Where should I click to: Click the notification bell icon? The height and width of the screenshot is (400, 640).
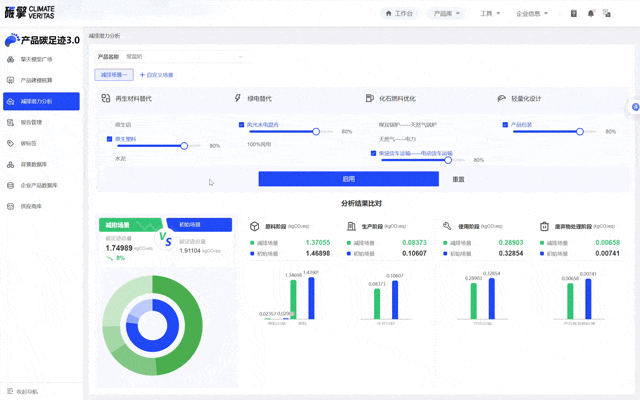pyautogui.click(x=591, y=14)
